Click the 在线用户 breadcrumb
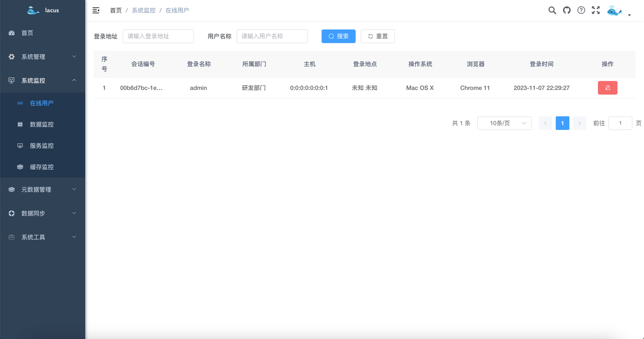Image resolution: width=644 pixels, height=339 pixels. (x=177, y=10)
